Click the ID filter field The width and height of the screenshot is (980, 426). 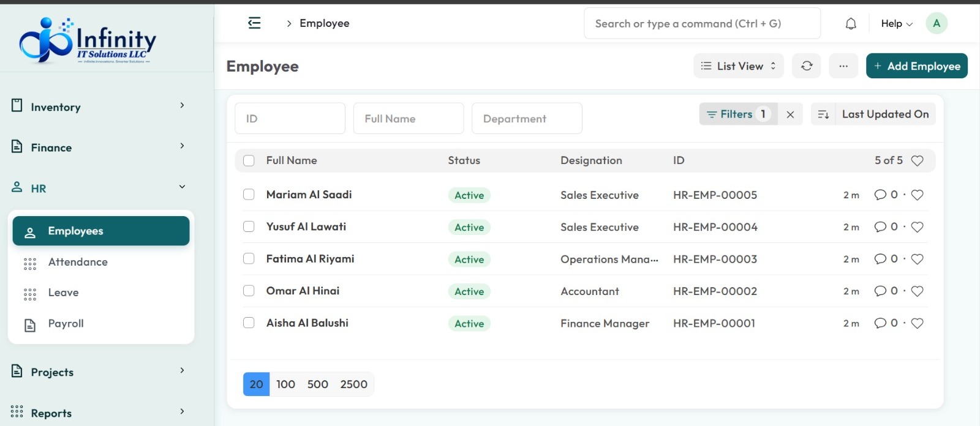(290, 118)
